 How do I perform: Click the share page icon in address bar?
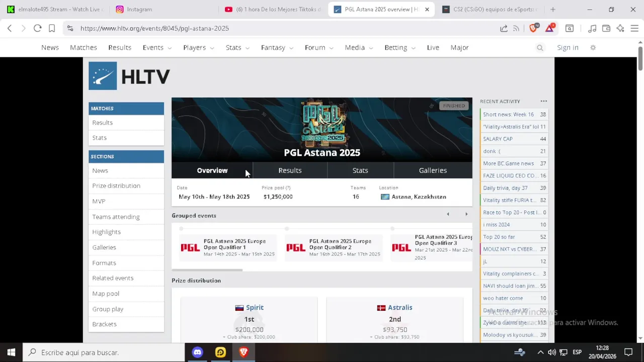(504, 28)
